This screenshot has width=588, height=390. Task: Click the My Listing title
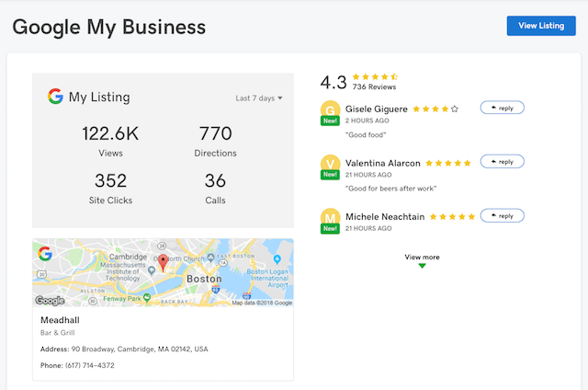99,97
